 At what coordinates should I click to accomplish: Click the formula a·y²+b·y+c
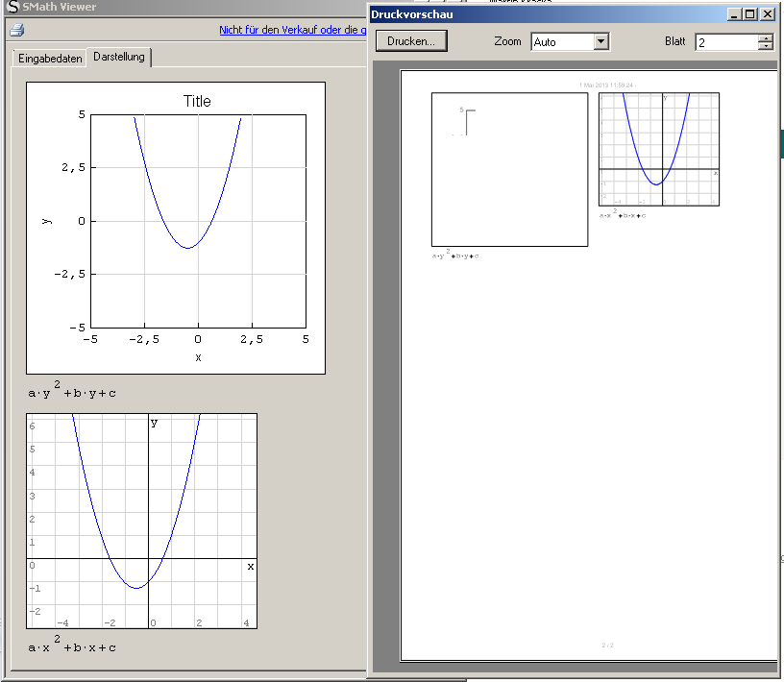tap(72, 392)
